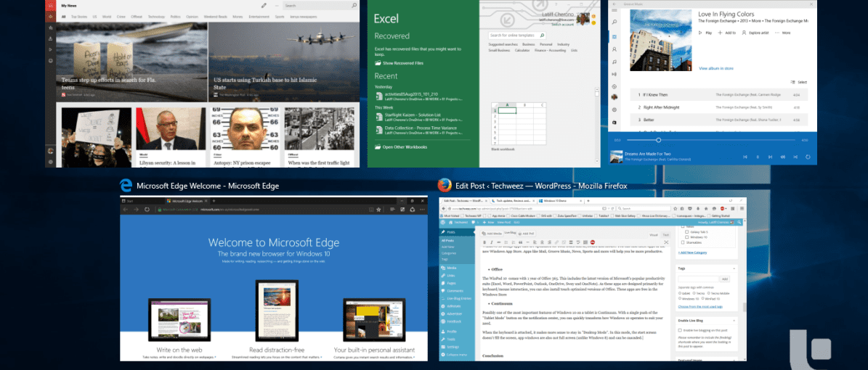Open Now Playing icon in Groove sidebar
Image resolution: width=868 pixels, height=370 pixels.
(x=614, y=73)
